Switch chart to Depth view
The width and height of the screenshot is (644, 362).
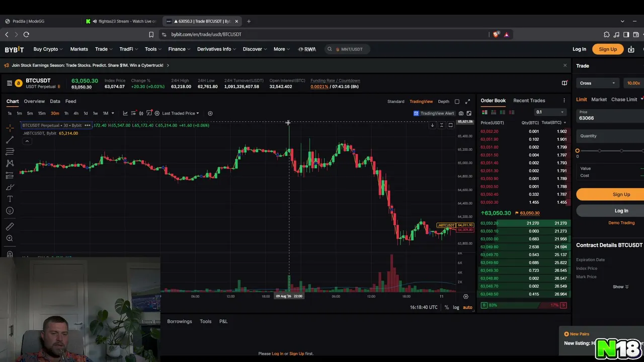(x=443, y=102)
